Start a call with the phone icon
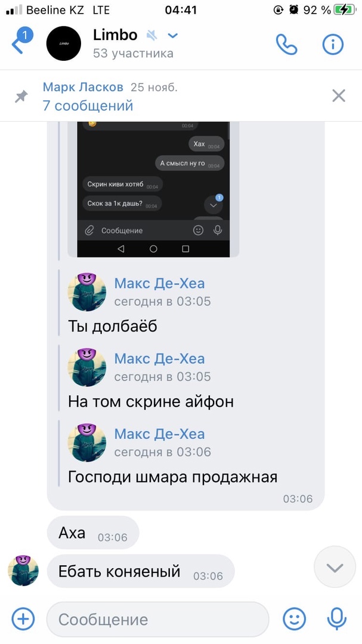Screen dimensions: 362x644 286,44
